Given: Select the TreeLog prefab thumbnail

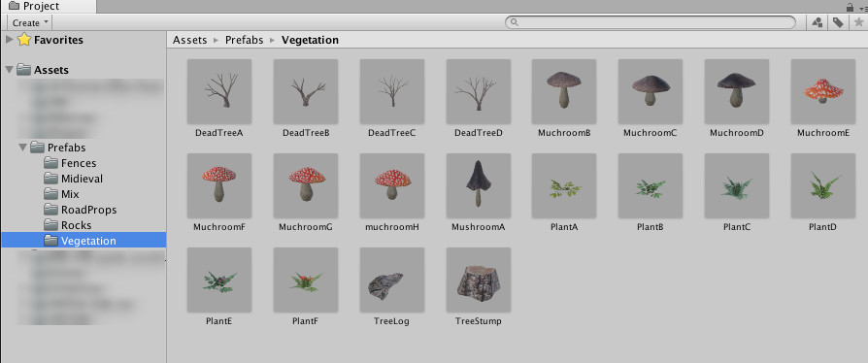Looking at the screenshot, I should [392, 280].
